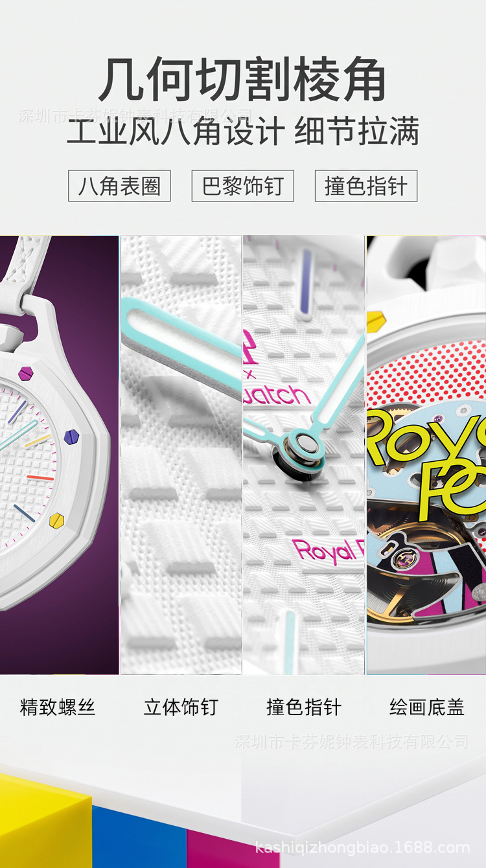Click the 巴黎饰钉 boxed label
The height and width of the screenshot is (868, 486).
pyautogui.click(x=243, y=186)
